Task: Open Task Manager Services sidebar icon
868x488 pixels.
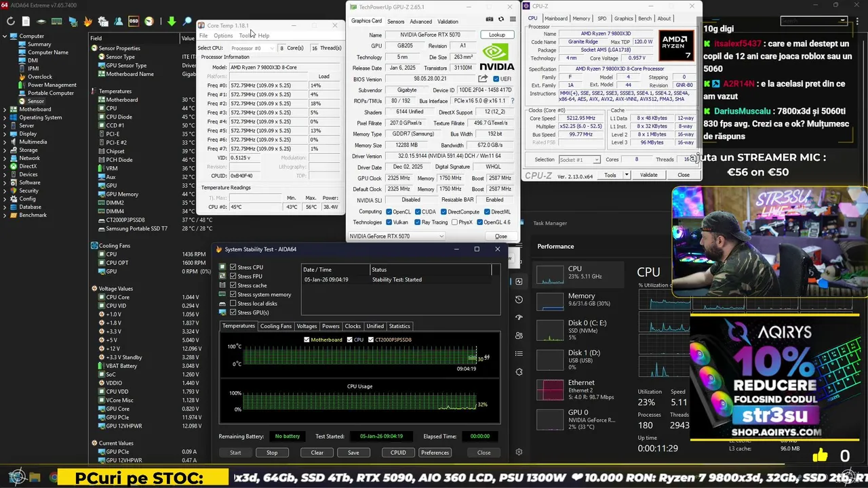Action: [x=519, y=372]
